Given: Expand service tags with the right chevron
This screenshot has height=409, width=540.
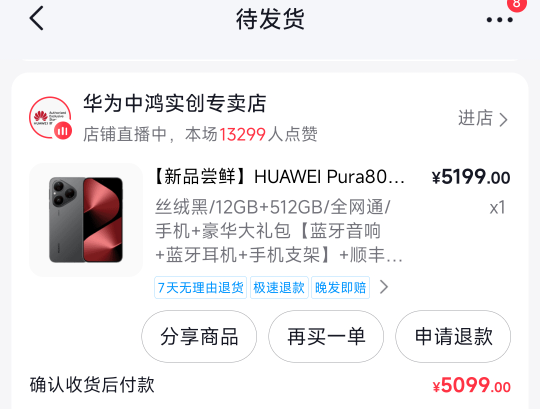Looking at the screenshot, I should point(384,287).
